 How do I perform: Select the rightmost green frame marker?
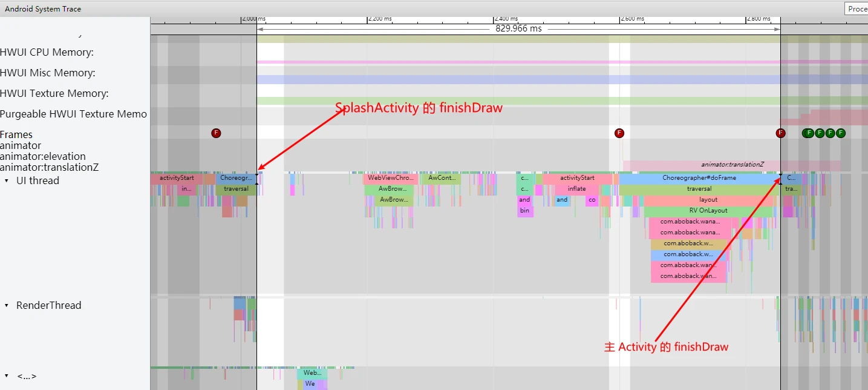coord(840,133)
